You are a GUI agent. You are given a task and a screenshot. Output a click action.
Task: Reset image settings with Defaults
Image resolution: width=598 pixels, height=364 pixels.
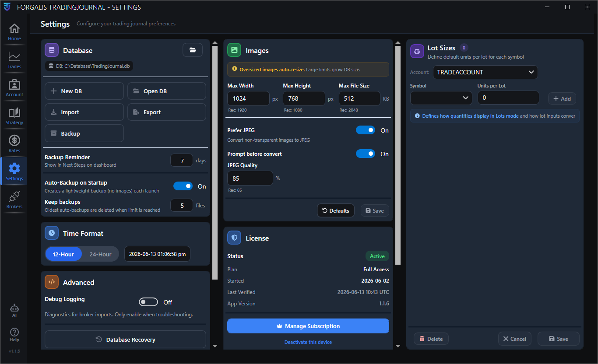[336, 210]
